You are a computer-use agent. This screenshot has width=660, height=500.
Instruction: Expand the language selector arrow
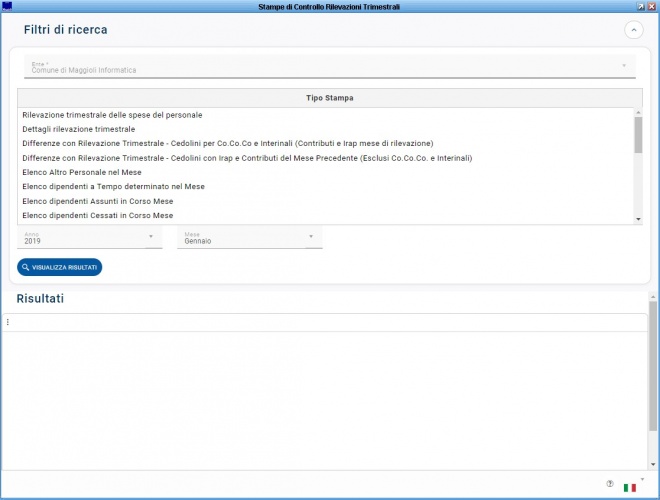pos(642,479)
